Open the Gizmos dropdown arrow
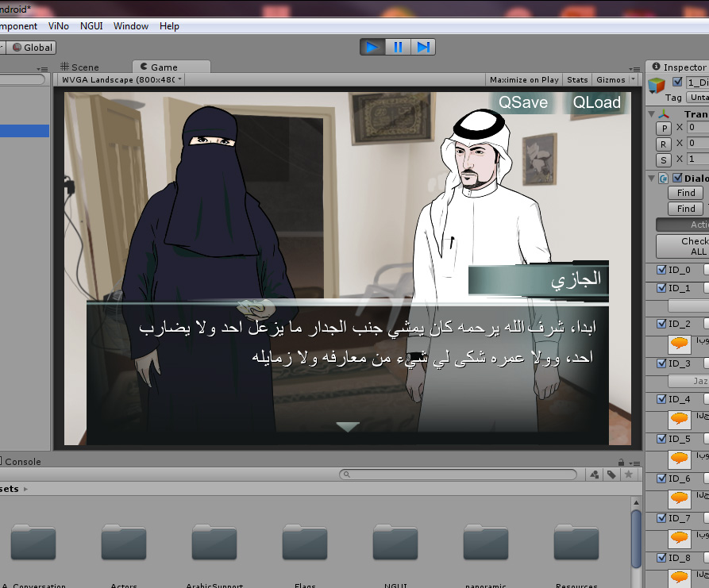This screenshot has height=588, width=709. click(x=633, y=79)
